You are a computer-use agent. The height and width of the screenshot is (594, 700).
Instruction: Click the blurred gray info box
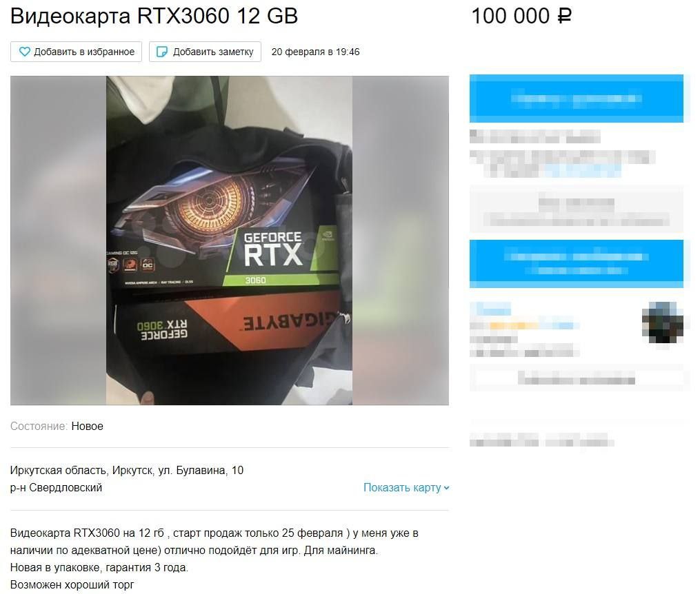(x=576, y=209)
